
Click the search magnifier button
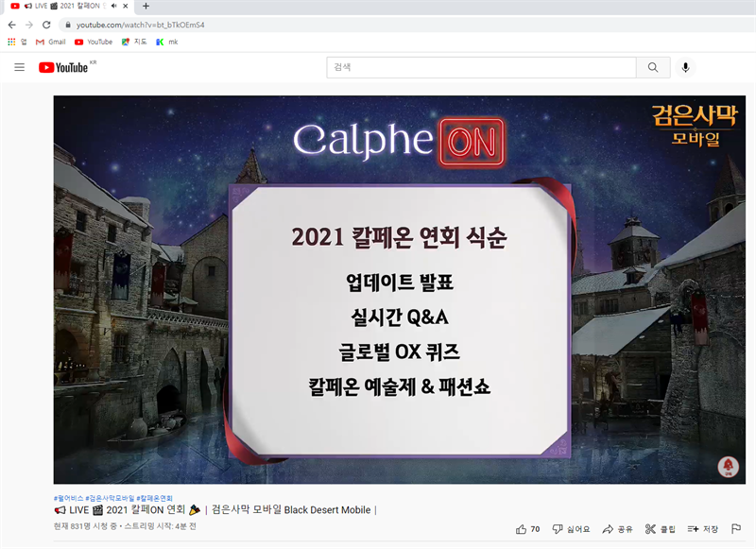coord(653,67)
